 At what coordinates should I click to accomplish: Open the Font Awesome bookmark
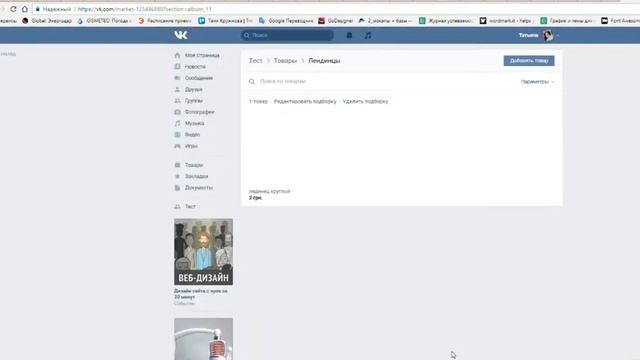click(x=620, y=20)
